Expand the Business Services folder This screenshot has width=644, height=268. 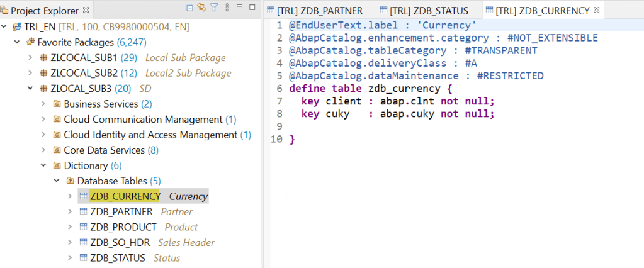point(43,104)
